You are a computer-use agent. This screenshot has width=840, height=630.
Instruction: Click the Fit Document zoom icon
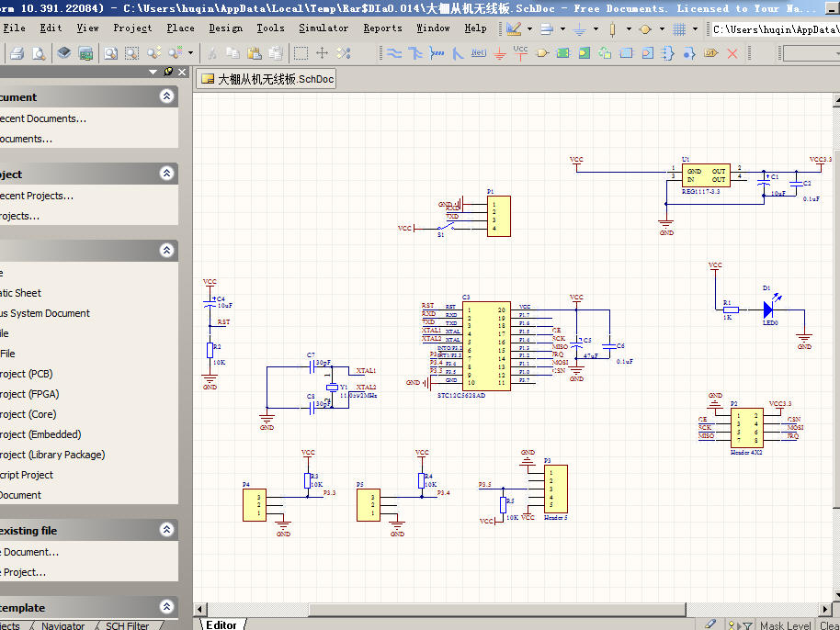pyautogui.click(x=110, y=53)
